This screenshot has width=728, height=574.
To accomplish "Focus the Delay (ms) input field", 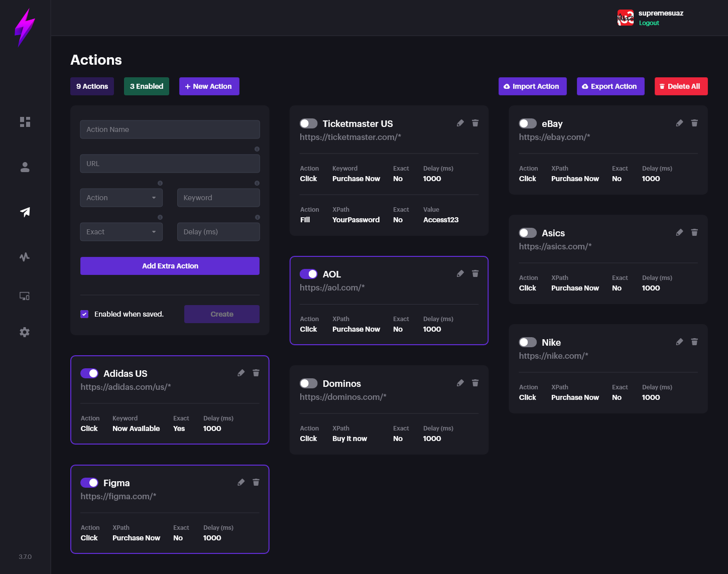I will (x=218, y=232).
